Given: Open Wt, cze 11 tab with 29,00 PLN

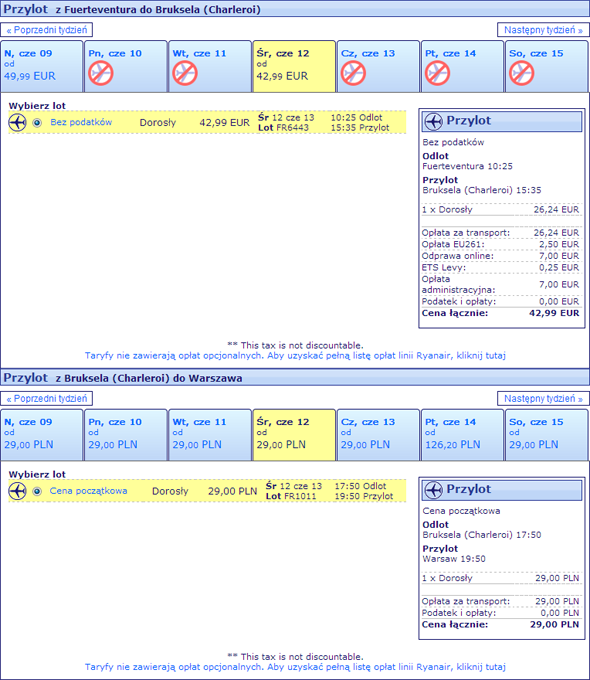Looking at the screenshot, I should tap(210, 435).
